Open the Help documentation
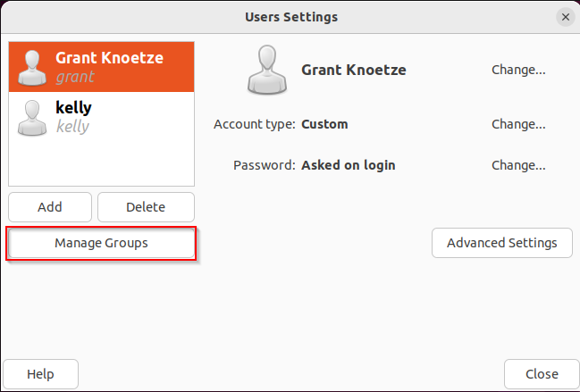 (x=41, y=374)
